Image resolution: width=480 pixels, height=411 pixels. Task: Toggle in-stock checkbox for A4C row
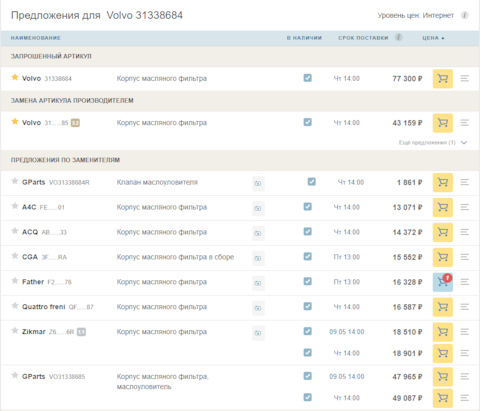pyautogui.click(x=308, y=207)
